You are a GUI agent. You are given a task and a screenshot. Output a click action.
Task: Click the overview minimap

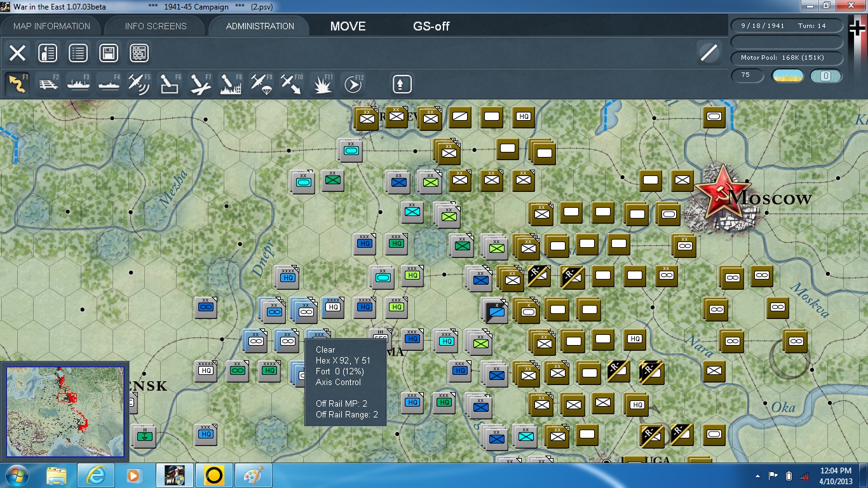coord(65,412)
